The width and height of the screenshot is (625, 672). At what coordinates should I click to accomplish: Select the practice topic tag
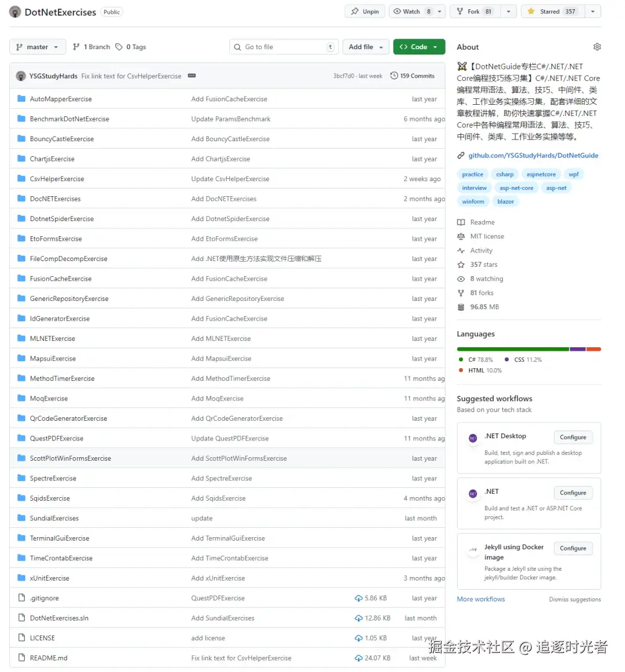[472, 174]
